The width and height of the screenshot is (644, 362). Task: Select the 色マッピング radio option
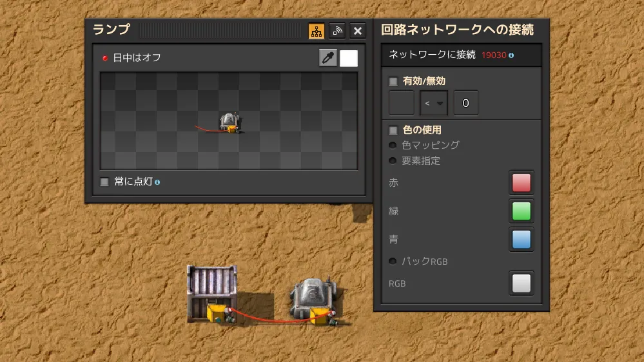click(393, 146)
